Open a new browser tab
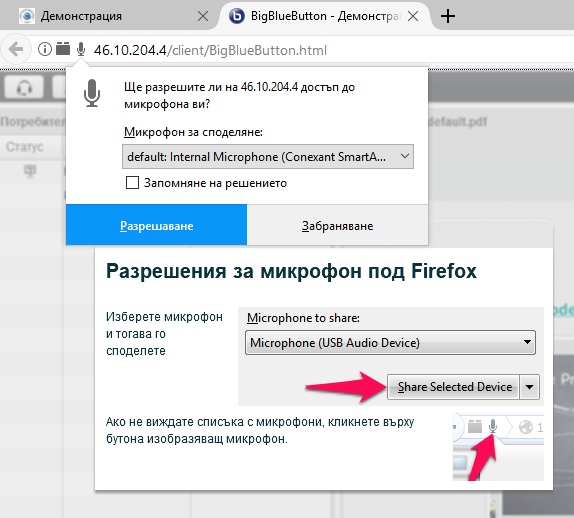Screen dimensions: 574x518 coord(448,16)
